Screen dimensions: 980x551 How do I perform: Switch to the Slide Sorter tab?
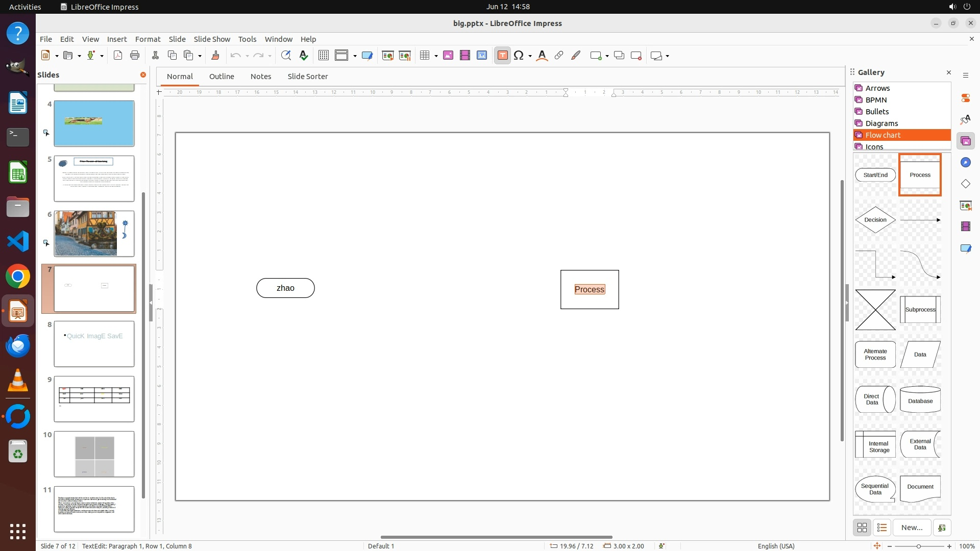[307, 77]
